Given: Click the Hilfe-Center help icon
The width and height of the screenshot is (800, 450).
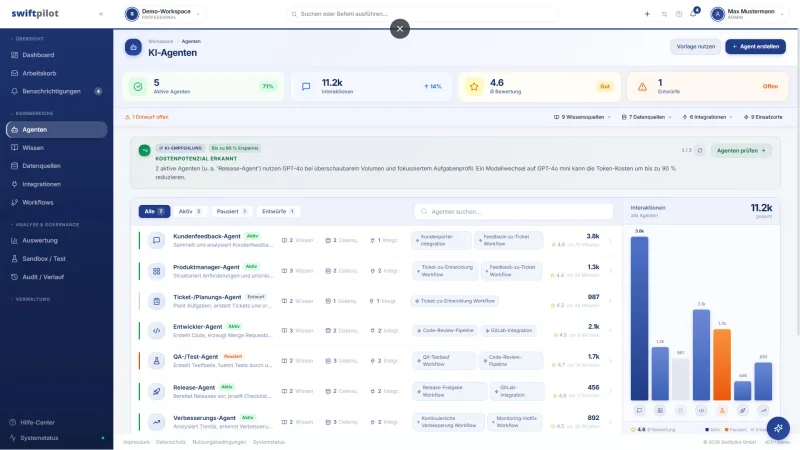Looking at the screenshot, I should point(13,422).
